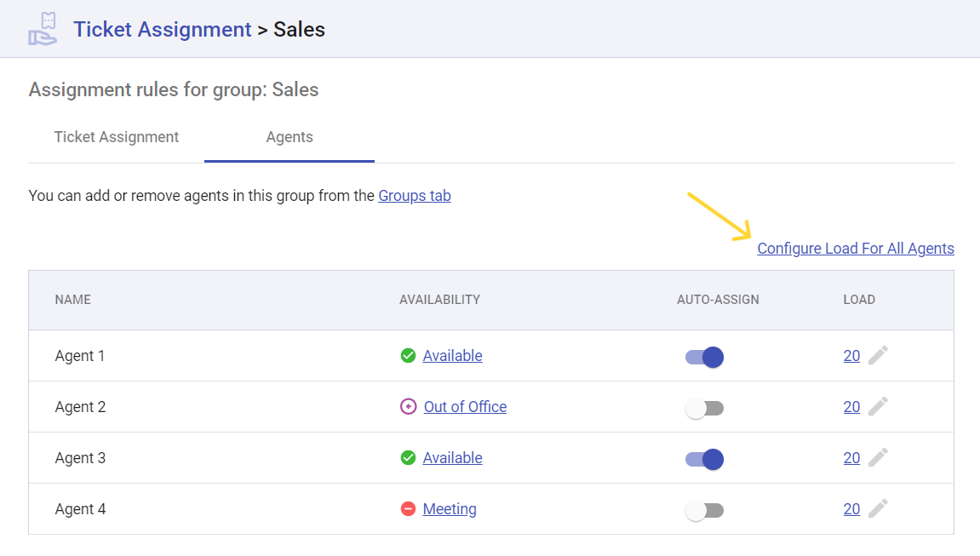Edit load pencil icon for Agent 3

(x=878, y=457)
